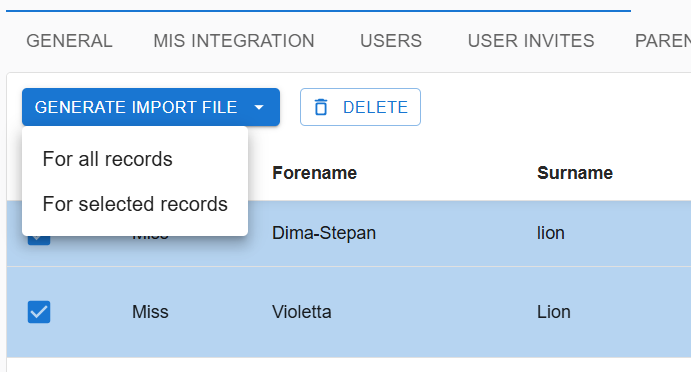
Task: Click the Miss title in Violetta row
Action: 150,312
